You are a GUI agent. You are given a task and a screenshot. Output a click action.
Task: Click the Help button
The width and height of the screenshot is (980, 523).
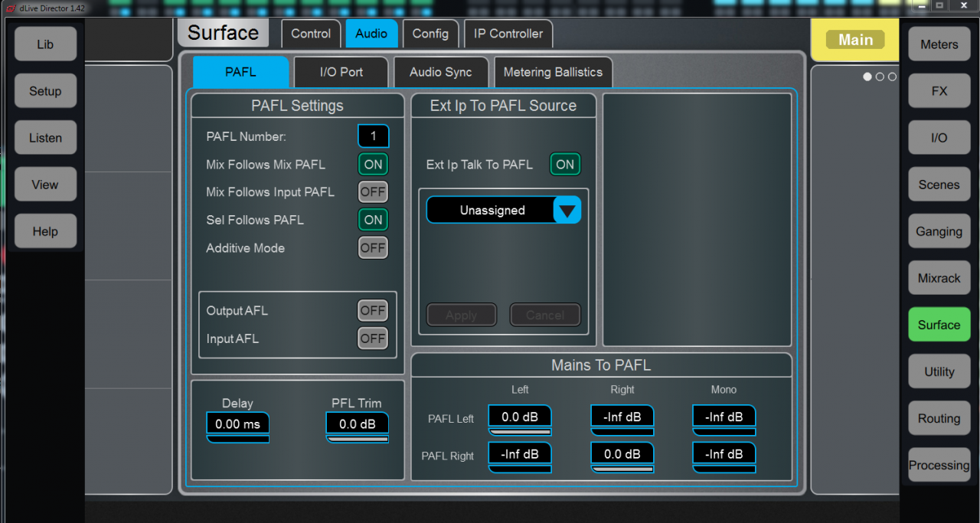point(45,231)
